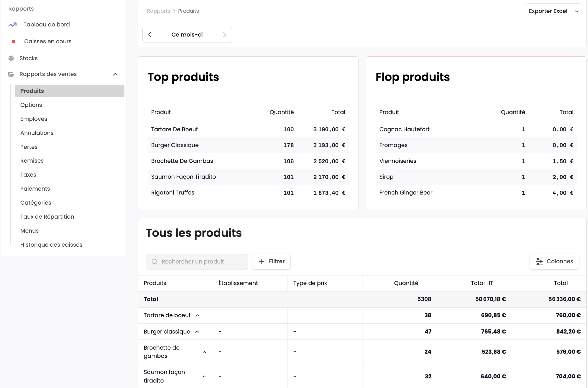The image size is (588, 388).
Task: Open the Historique des caisses page
Action: click(x=51, y=244)
